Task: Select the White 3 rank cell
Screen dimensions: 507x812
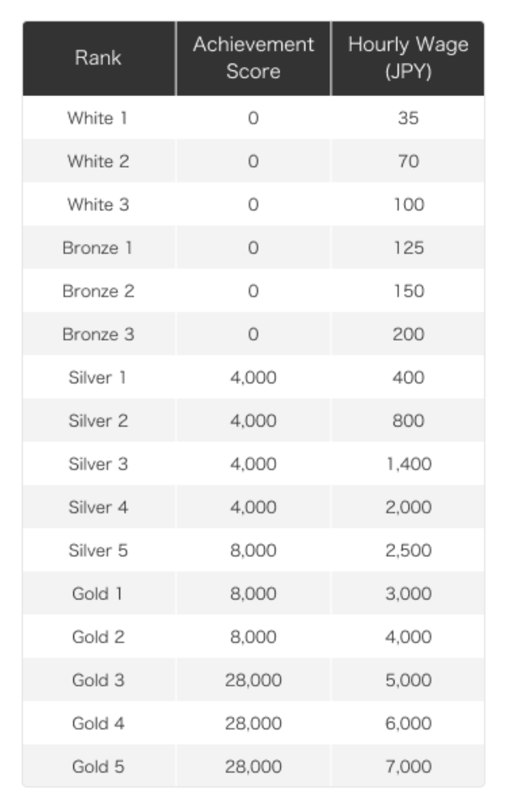Action: 98,204
